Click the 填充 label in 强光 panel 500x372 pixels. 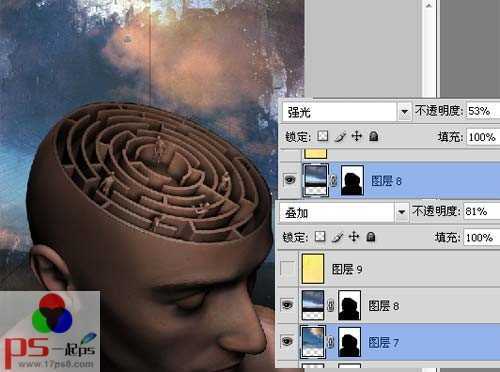pyautogui.click(x=450, y=137)
